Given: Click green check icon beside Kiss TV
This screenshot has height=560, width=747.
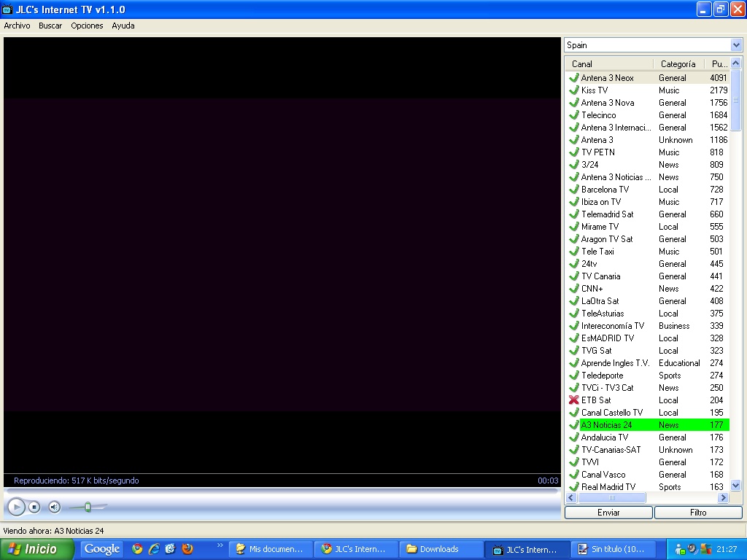Looking at the screenshot, I should tap(573, 90).
